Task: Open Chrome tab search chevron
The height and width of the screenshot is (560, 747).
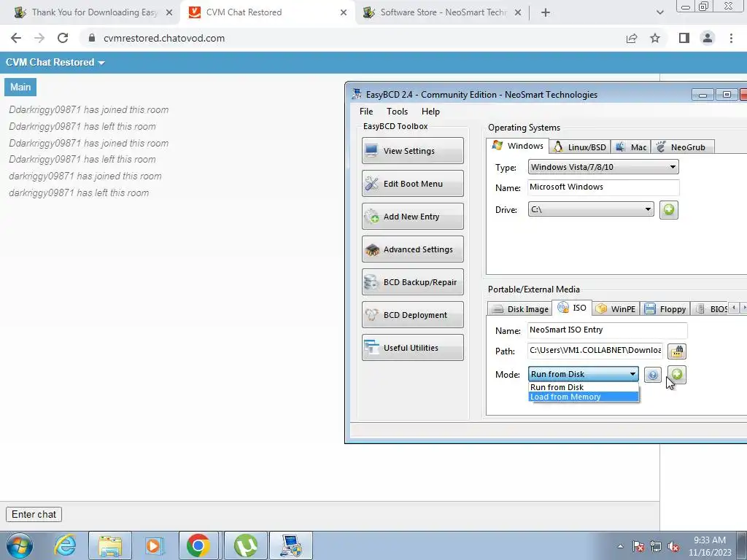Action: click(659, 13)
